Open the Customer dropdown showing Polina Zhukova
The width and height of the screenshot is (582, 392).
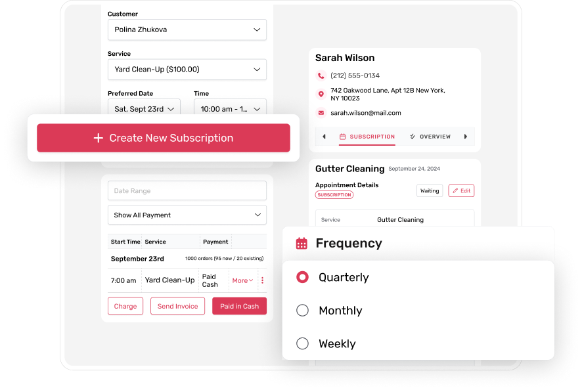pos(187,30)
